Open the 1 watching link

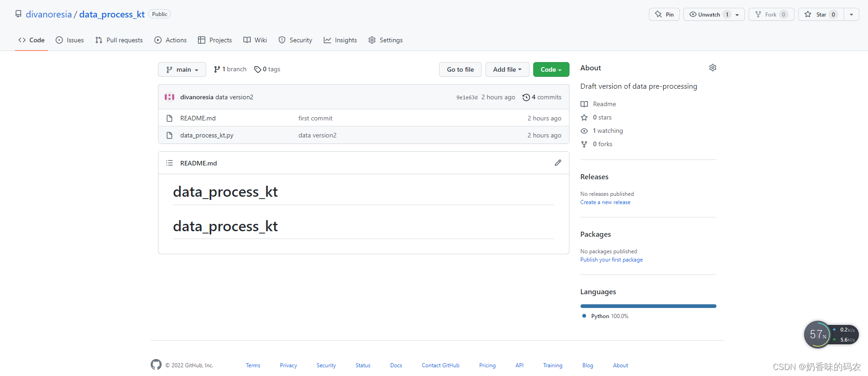point(602,131)
